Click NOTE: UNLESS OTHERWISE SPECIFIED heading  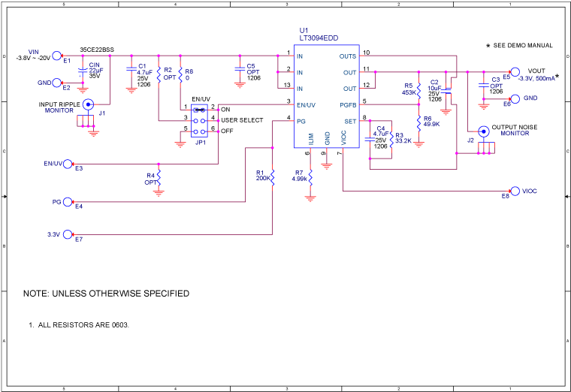(107, 294)
